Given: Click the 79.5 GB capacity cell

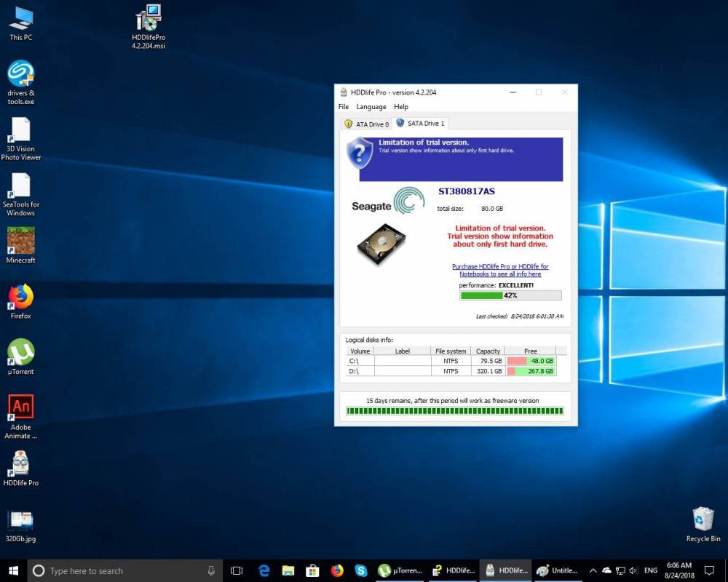Looking at the screenshot, I should point(488,361).
